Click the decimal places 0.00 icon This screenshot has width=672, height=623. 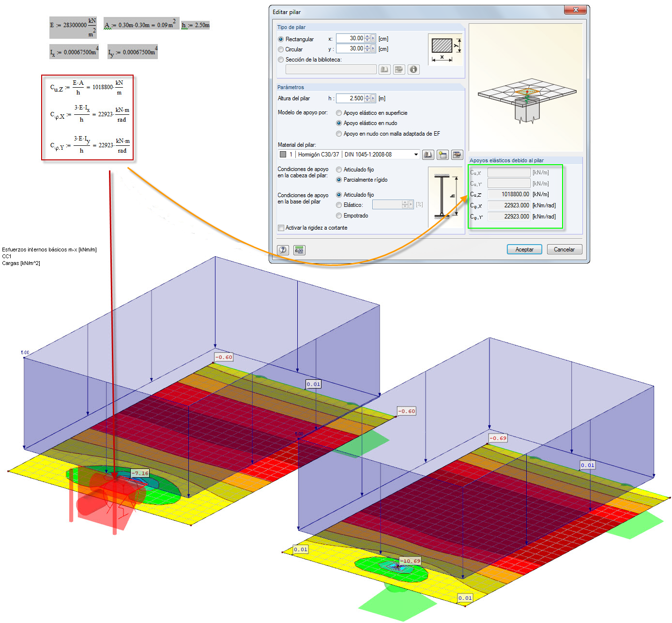299,250
